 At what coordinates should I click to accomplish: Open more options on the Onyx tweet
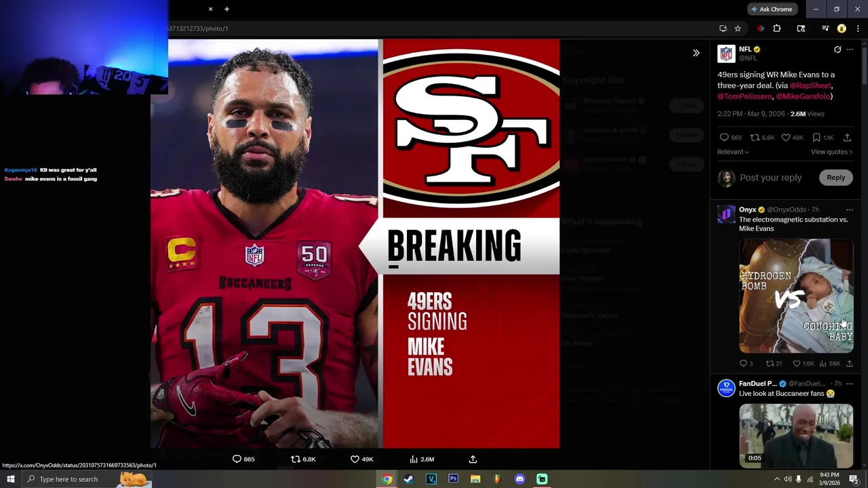850,210
